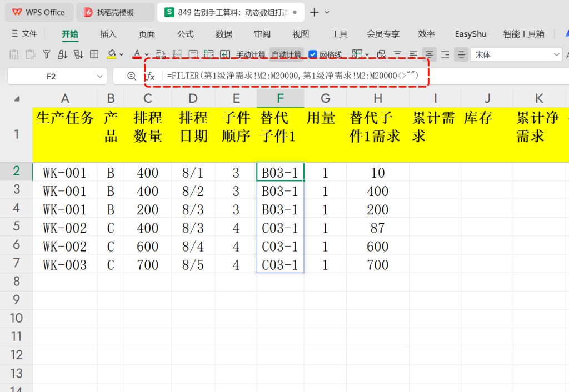Image resolution: width=569 pixels, height=392 pixels.
Task: Click the align left icon
Action: pos(413,54)
